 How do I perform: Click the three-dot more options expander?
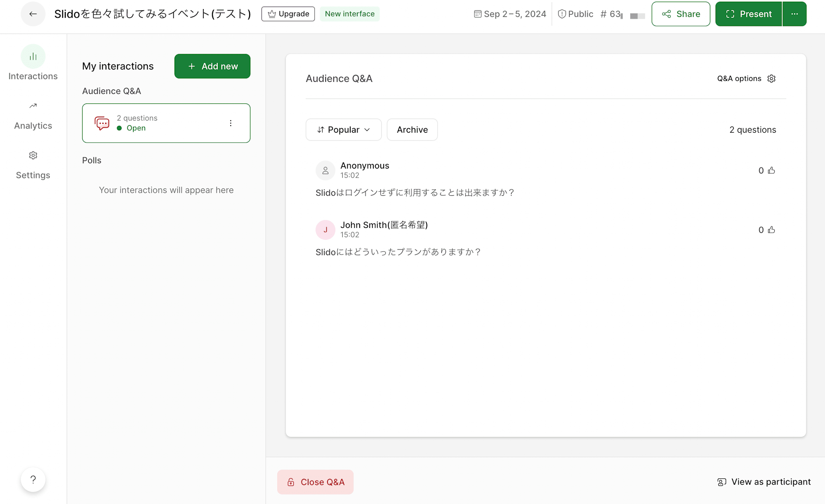[x=231, y=122]
